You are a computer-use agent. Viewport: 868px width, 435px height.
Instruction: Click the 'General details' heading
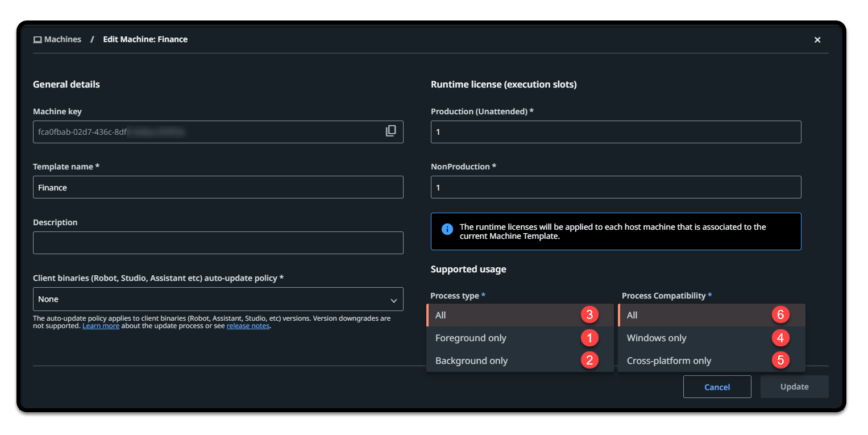(x=67, y=85)
